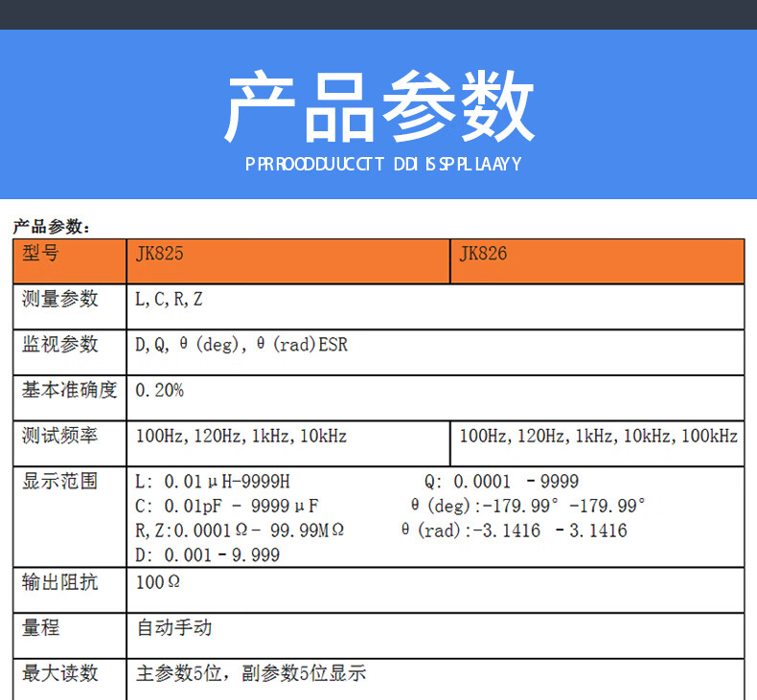Select the JK826 model header cell

click(597, 261)
